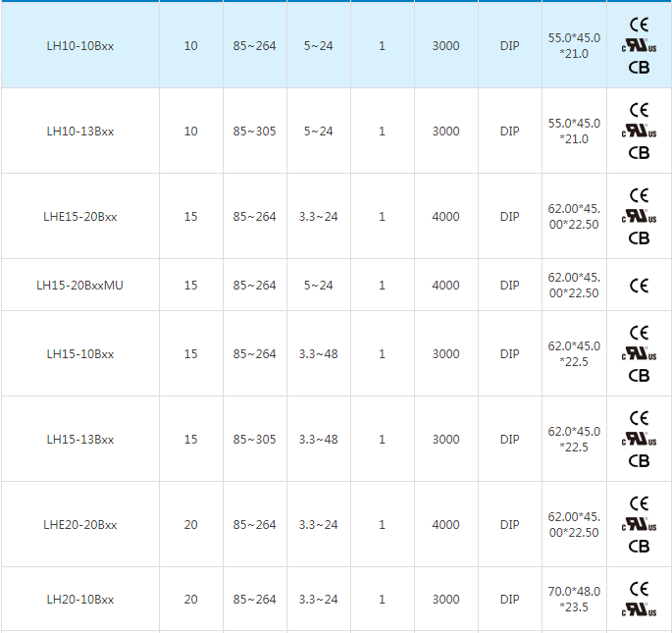
Task: Go to the LH15-10Bxx model link
Action: click(x=80, y=354)
